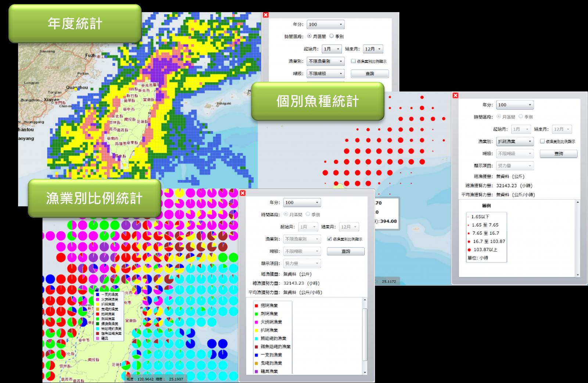Uncheck the ticked 依漁業別比例顯示 checkbox
The width and height of the screenshot is (588, 383).
pos(329,239)
